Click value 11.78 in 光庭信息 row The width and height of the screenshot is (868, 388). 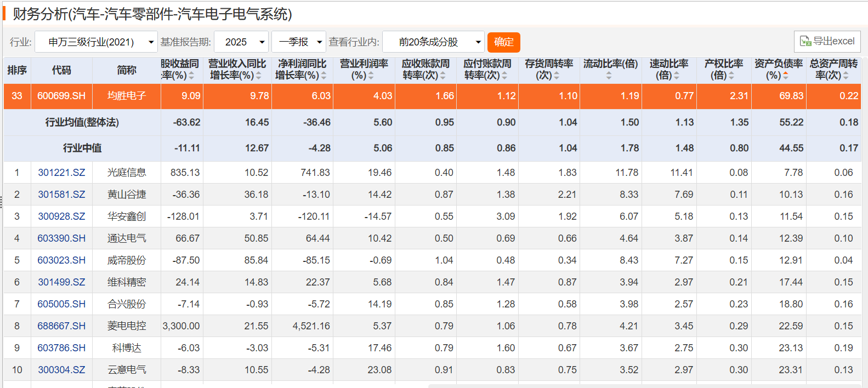tap(627, 173)
